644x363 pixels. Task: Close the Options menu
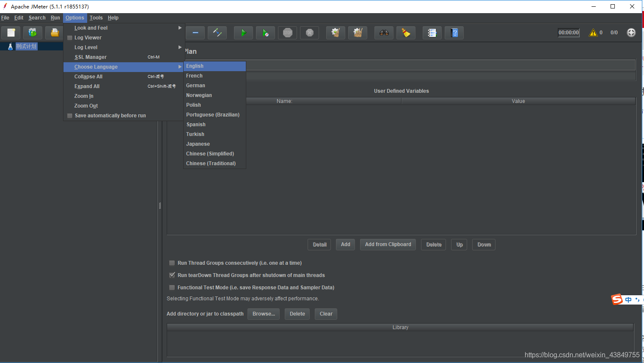point(75,18)
